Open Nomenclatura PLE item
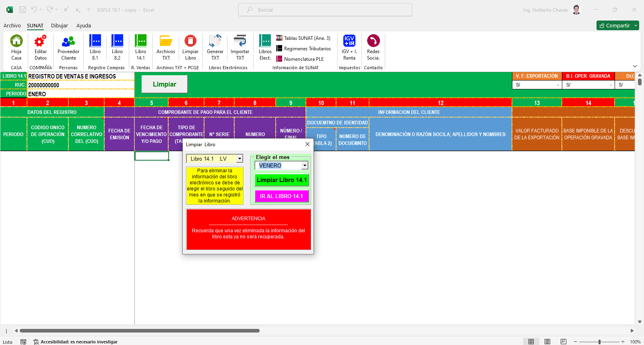 pos(300,59)
